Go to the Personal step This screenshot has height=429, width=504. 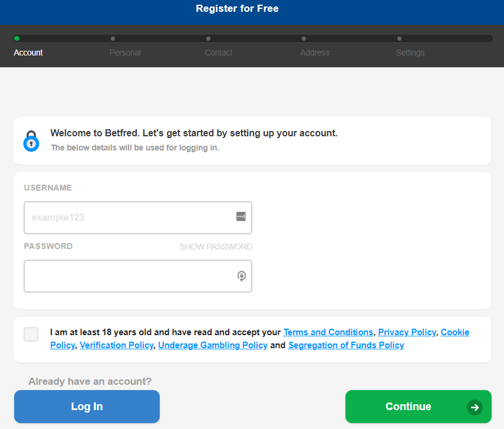tap(125, 53)
